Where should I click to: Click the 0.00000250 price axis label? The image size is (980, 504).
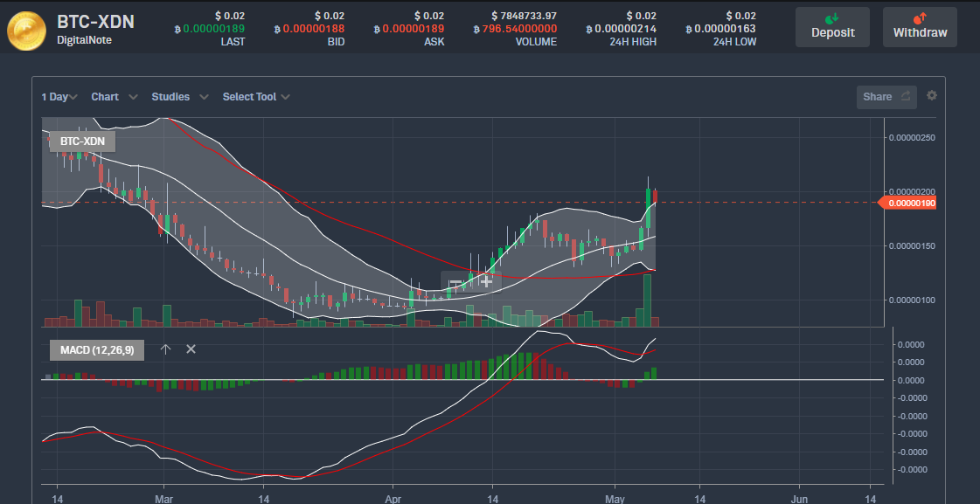913,137
